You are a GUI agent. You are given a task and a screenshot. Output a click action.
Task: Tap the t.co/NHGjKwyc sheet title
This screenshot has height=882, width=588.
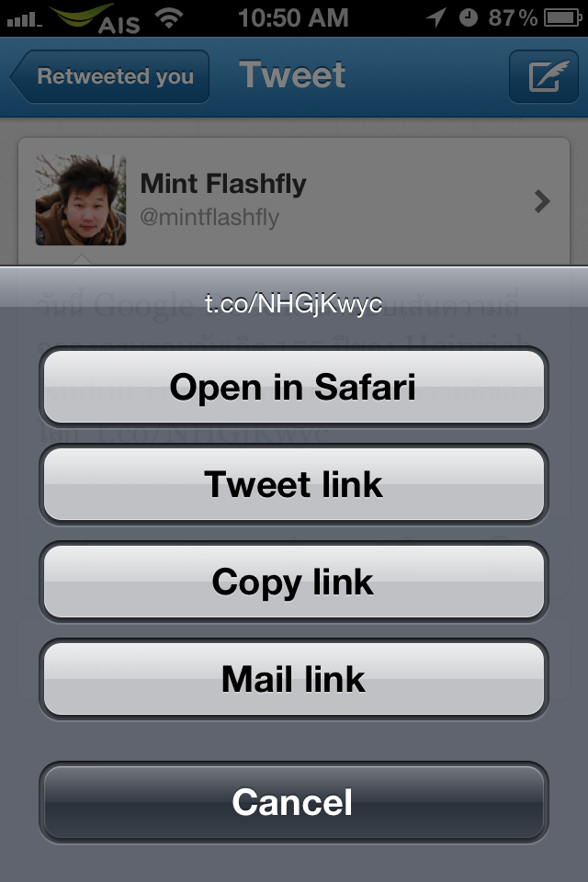tap(293, 304)
